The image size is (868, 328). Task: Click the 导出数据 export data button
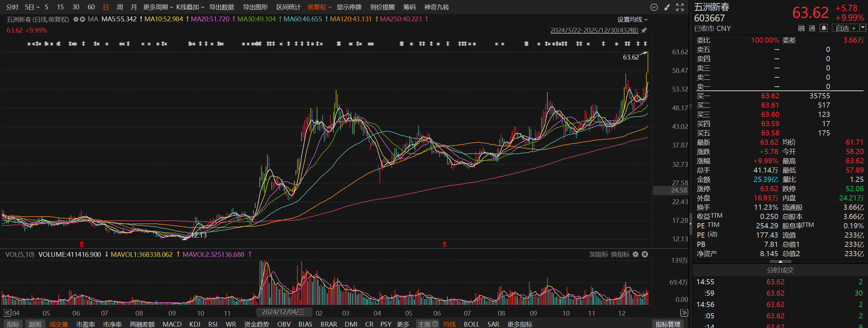(x=222, y=7)
